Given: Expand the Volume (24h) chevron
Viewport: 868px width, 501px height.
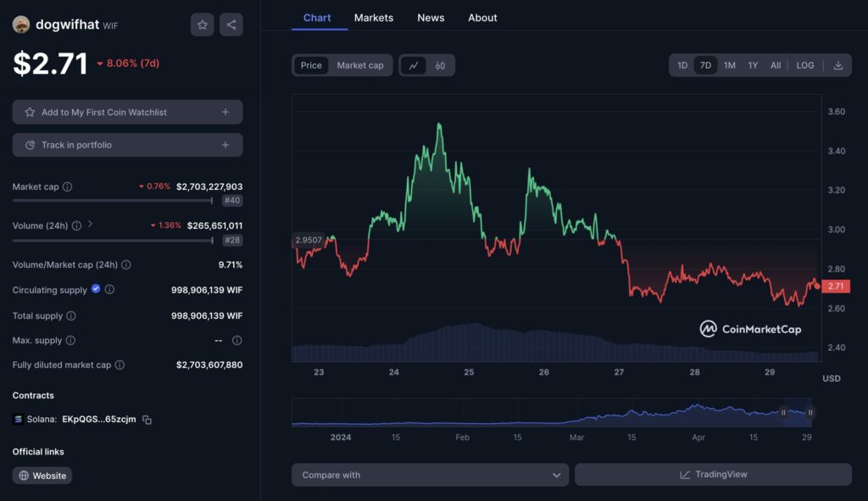Looking at the screenshot, I should tap(91, 225).
